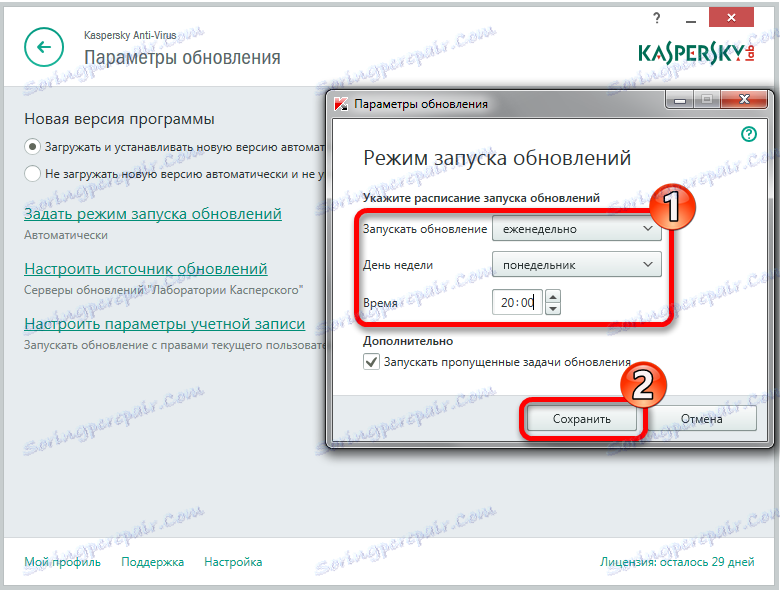Screen dimensions: 780x592
Task: Click the back arrow icon
Action: (44, 47)
